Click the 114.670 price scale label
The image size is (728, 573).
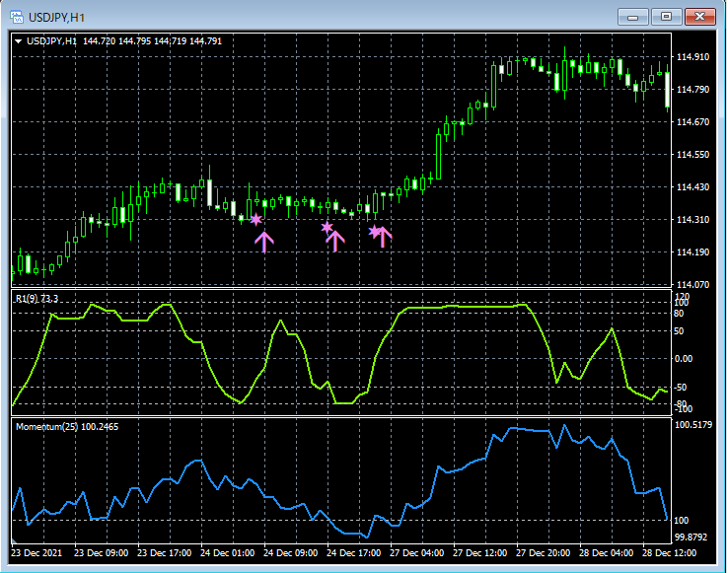point(692,121)
